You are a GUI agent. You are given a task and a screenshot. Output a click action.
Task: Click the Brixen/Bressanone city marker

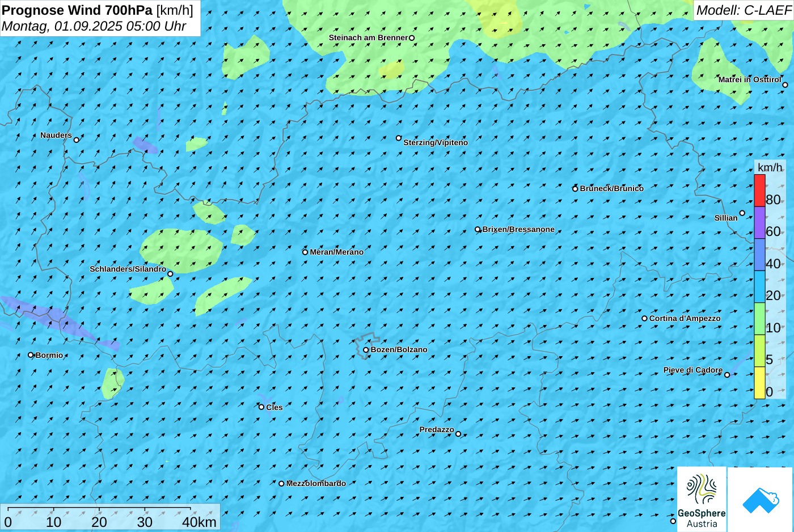[478, 230]
